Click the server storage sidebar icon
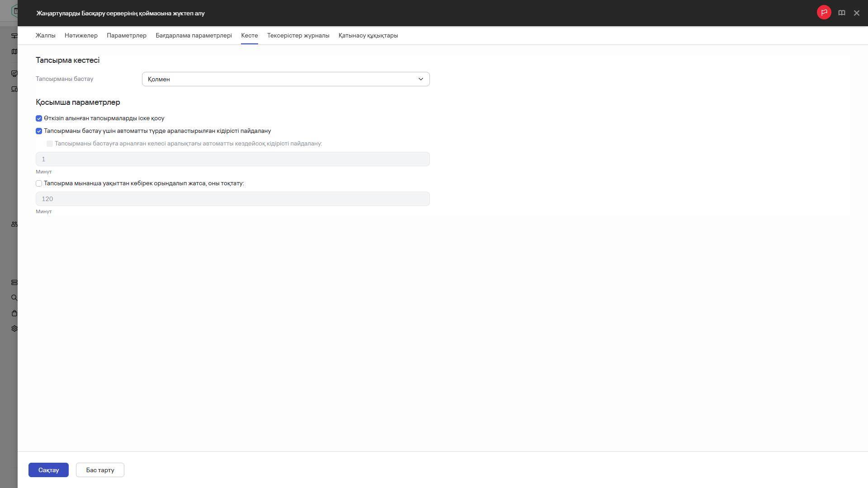 click(14, 282)
